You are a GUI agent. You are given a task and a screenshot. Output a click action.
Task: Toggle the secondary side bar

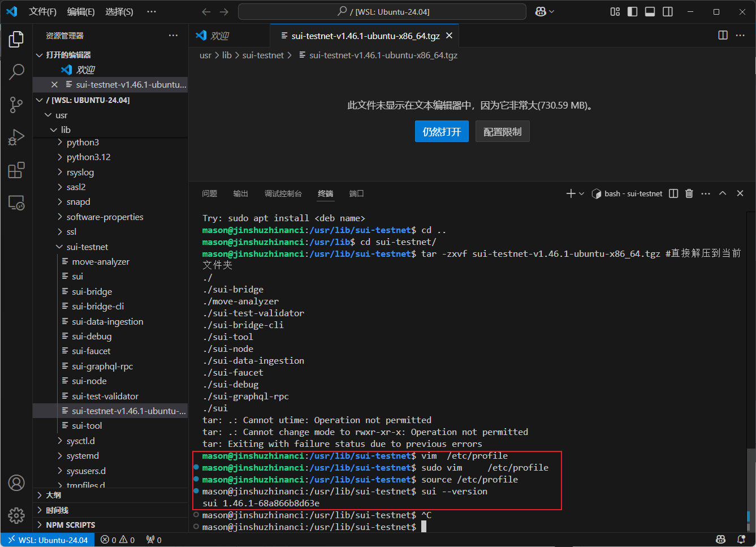[668, 12]
